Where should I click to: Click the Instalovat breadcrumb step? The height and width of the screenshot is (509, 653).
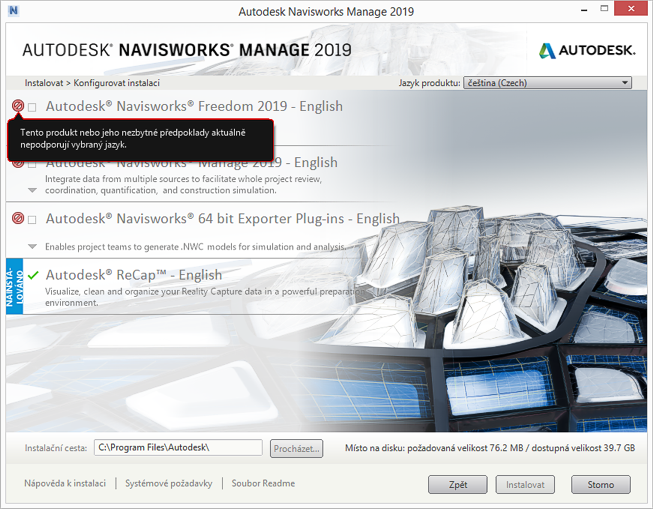click(46, 83)
